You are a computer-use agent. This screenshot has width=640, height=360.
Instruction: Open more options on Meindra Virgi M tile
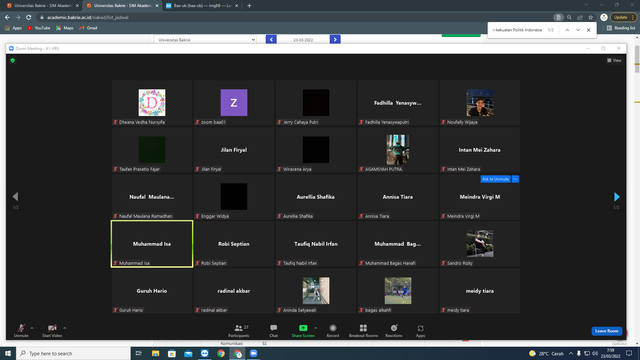[516, 179]
